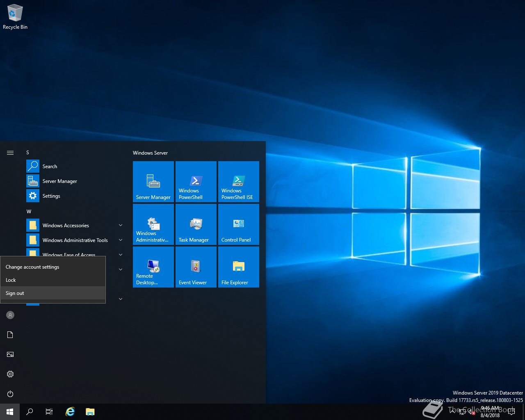Click the letter S group header
The height and width of the screenshot is (420, 525).
pyautogui.click(x=28, y=152)
